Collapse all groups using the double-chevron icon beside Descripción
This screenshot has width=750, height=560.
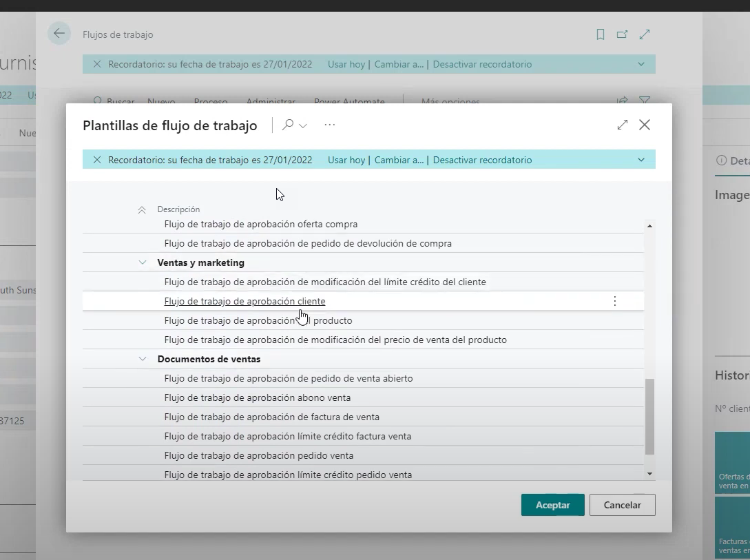[142, 209]
